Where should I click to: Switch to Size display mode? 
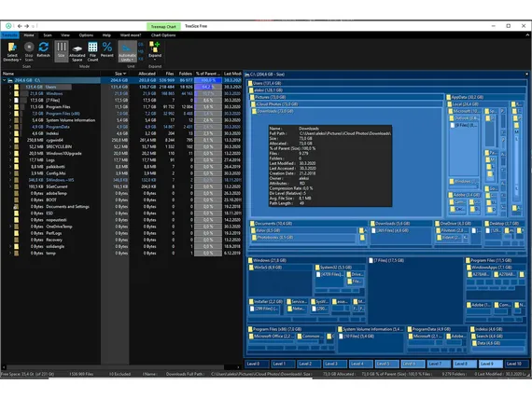61,50
